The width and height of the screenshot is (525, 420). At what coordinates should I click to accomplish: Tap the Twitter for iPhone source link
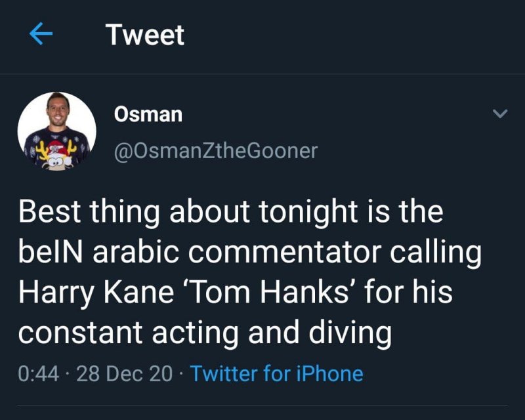pyautogui.click(x=276, y=374)
